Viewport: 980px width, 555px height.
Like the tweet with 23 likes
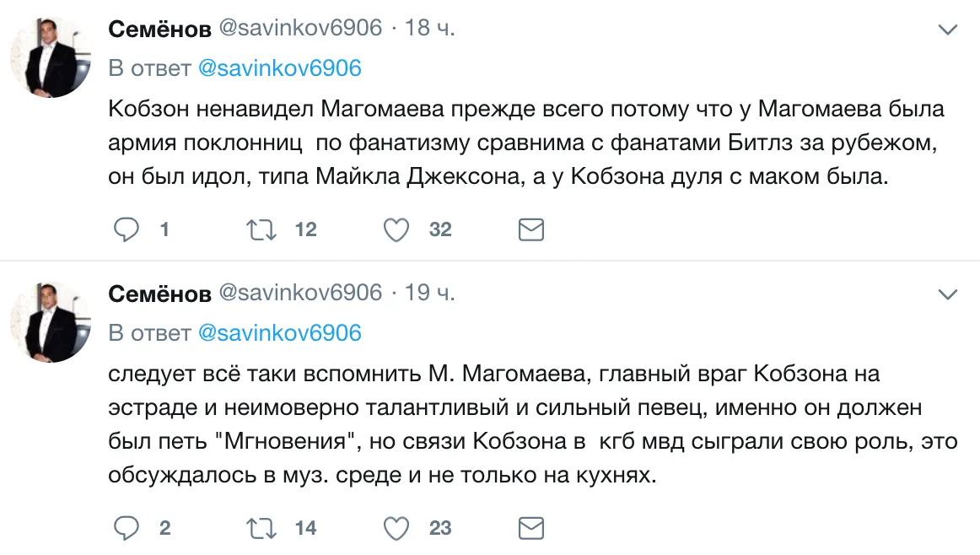[396, 528]
